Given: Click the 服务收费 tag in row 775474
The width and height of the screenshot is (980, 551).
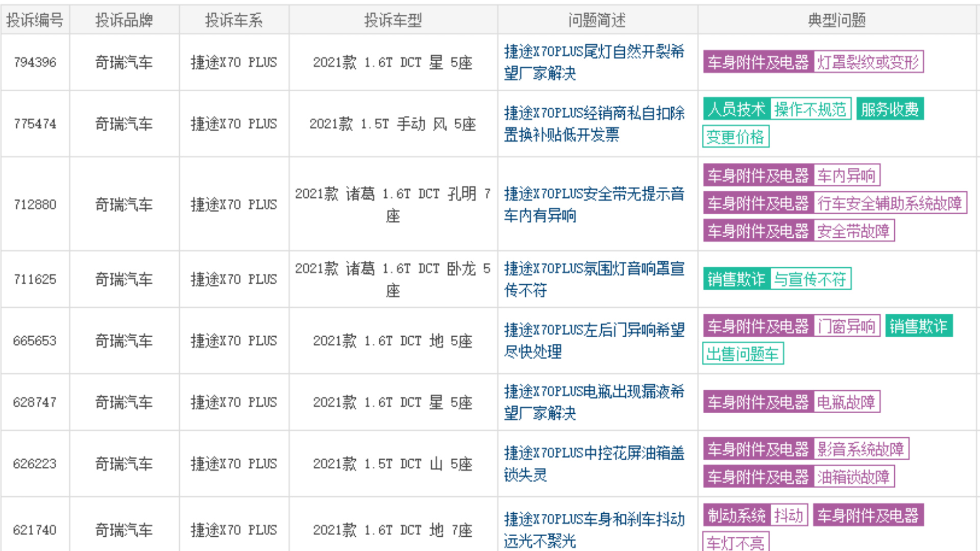Looking at the screenshot, I should point(890,109).
